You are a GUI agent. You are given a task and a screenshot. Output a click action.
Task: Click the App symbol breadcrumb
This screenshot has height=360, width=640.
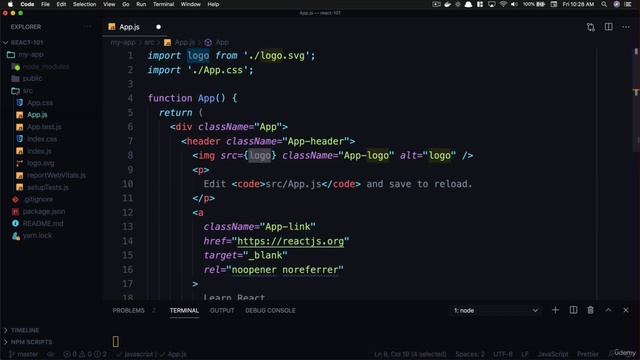point(217,42)
